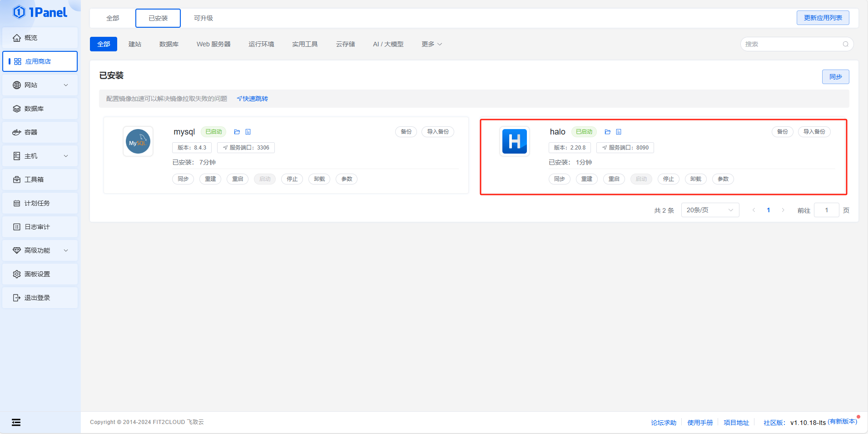Select the 运行环境 category filter

click(261, 44)
